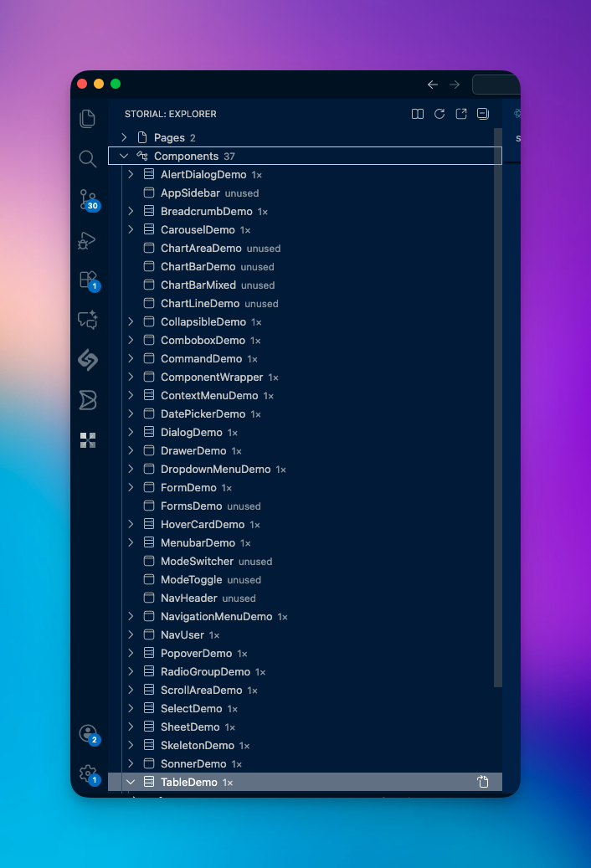591x868 pixels.
Task: Click the Explorer vertical scrollbar
Action: [497, 408]
